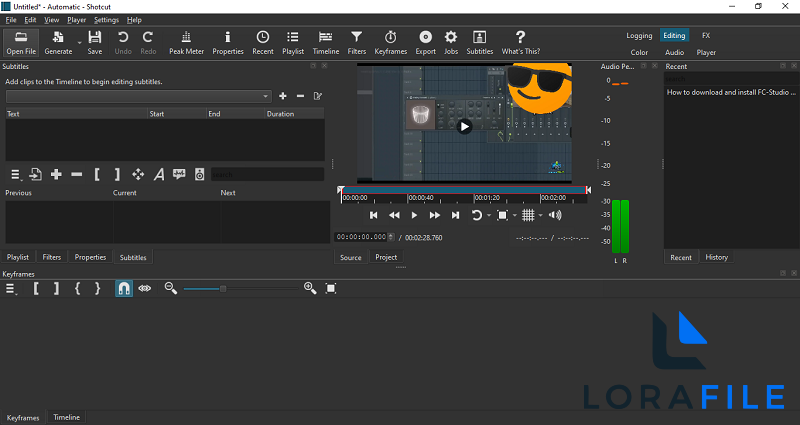Skip to the next point in the player
The width and height of the screenshot is (800, 425).
tap(455, 215)
